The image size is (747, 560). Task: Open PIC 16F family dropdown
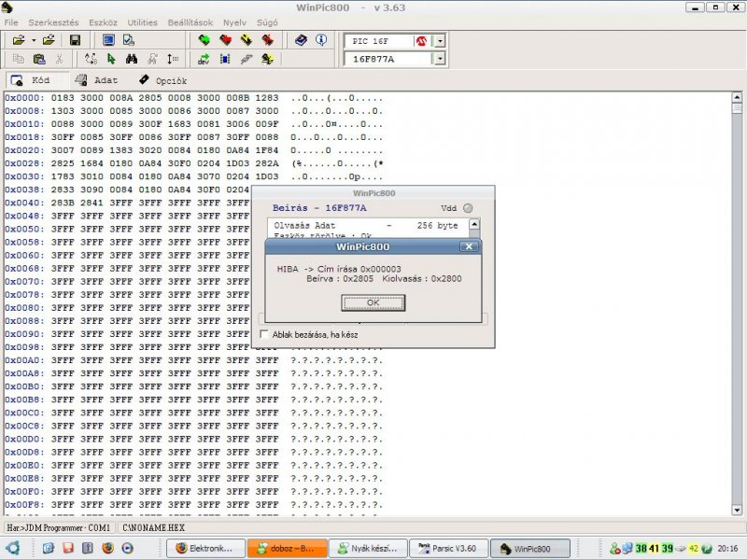[x=440, y=41]
